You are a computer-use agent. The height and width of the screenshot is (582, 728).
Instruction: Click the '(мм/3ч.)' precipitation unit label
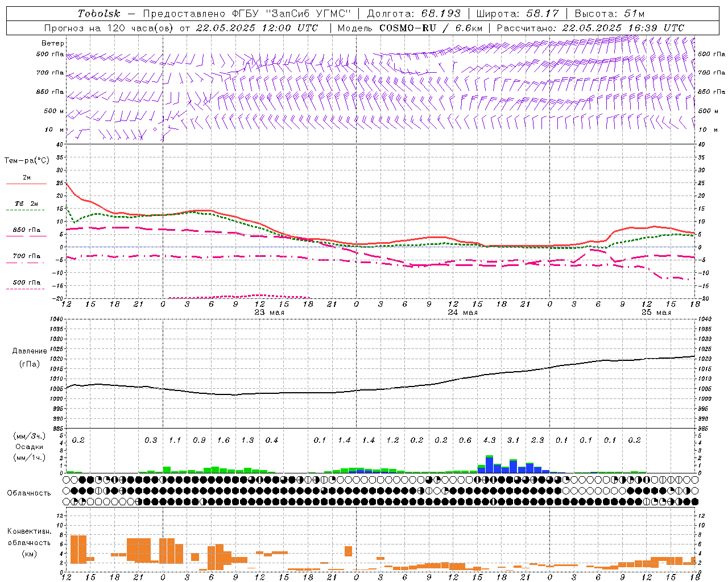30,436
